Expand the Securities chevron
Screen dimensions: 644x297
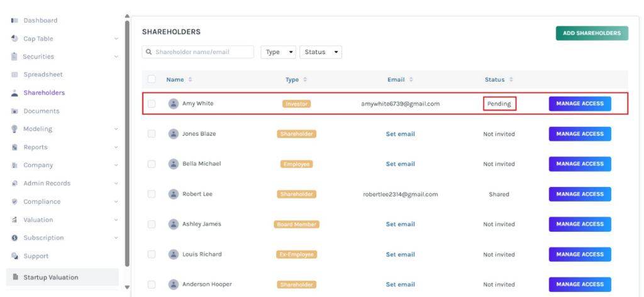click(x=116, y=57)
